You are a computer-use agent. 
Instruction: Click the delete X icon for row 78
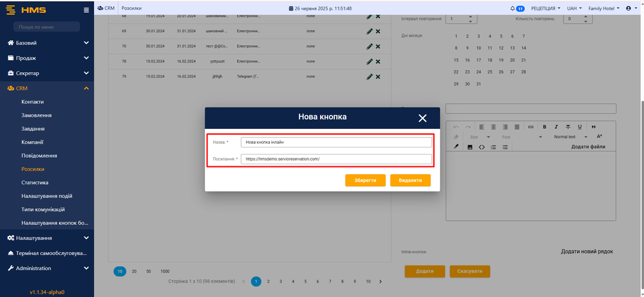coord(378,61)
